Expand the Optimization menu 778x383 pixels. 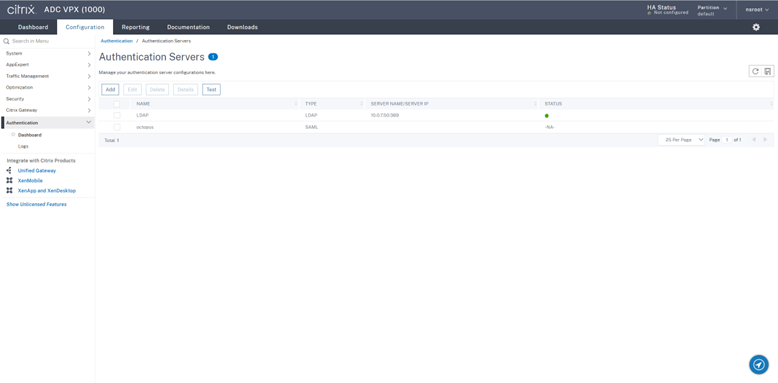point(47,87)
